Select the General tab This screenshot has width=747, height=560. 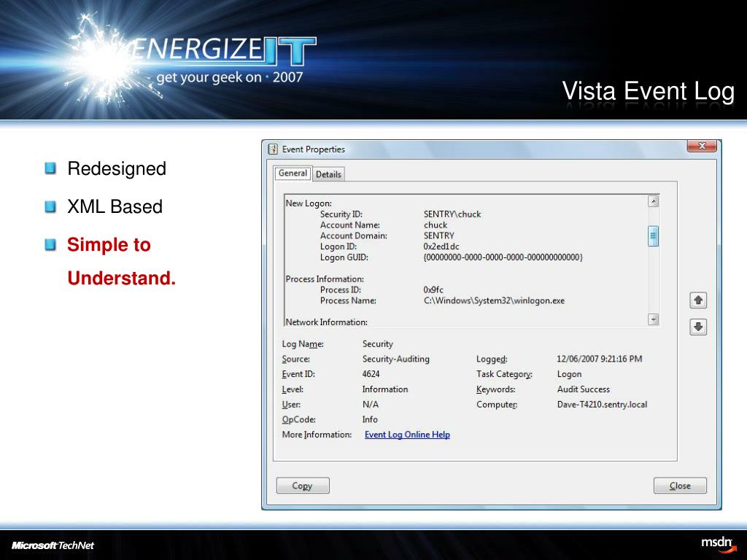pos(293,174)
